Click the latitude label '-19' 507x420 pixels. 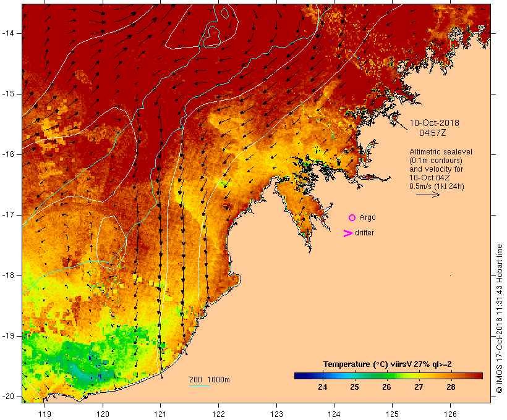click(x=7, y=336)
